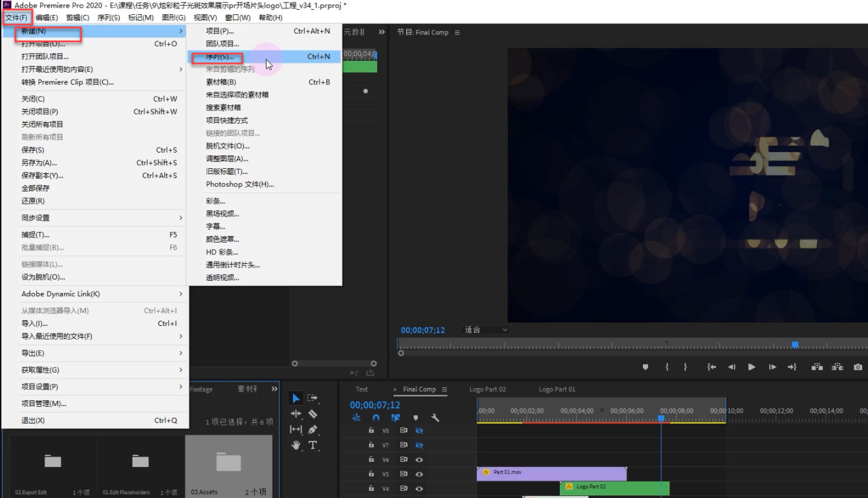Hide track V4 output
The image size is (868, 498).
419,489
